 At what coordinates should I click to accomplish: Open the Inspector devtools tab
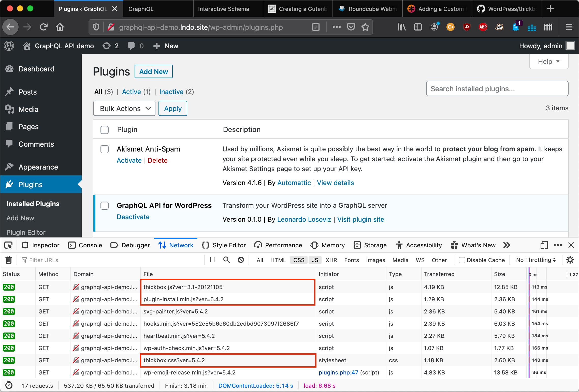pyautogui.click(x=41, y=245)
